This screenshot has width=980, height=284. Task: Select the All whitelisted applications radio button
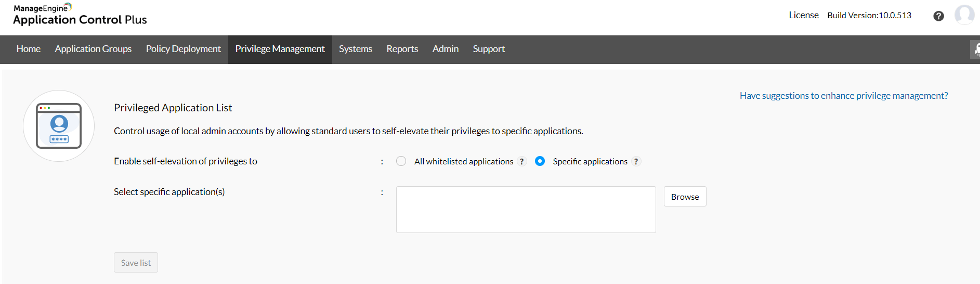pos(401,161)
